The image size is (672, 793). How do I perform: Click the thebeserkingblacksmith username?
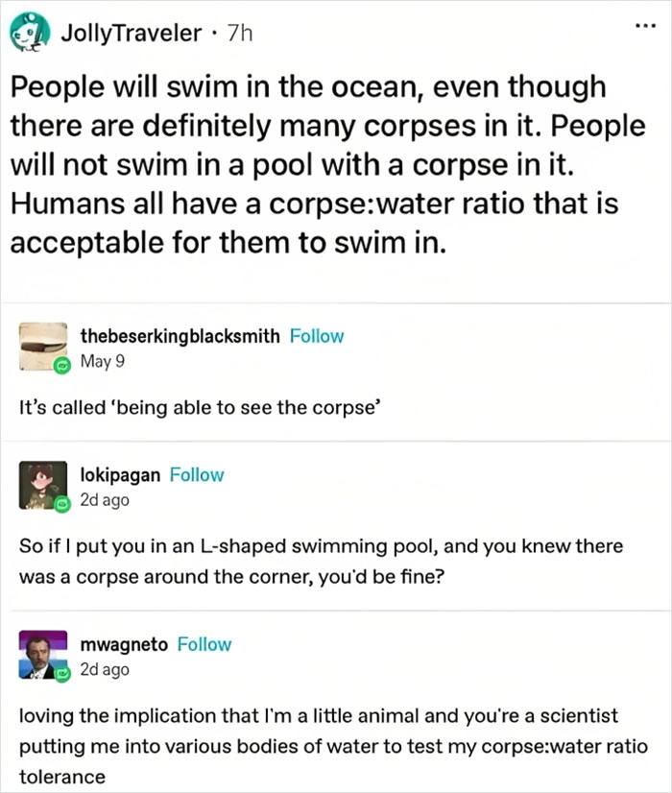(x=177, y=336)
